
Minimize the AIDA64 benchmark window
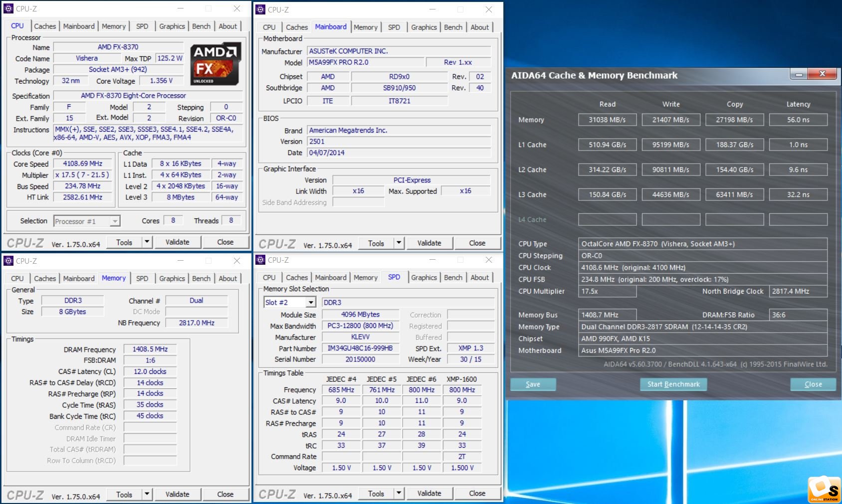click(799, 74)
